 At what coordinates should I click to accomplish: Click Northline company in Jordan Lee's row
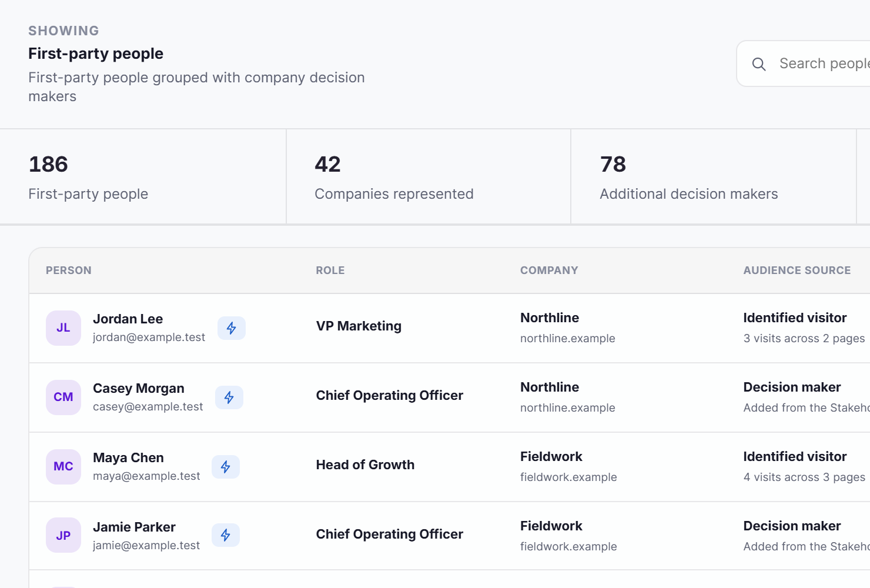pyautogui.click(x=550, y=318)
